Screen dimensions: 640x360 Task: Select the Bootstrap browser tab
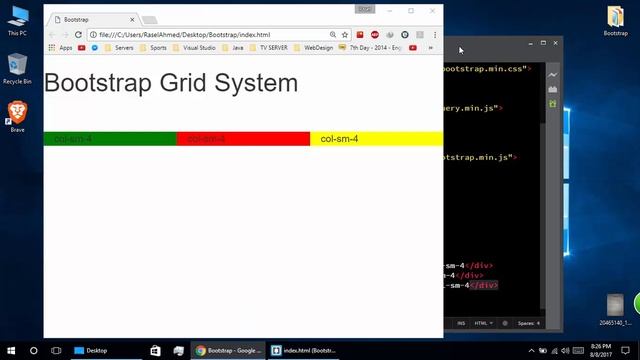pos(93,20)
